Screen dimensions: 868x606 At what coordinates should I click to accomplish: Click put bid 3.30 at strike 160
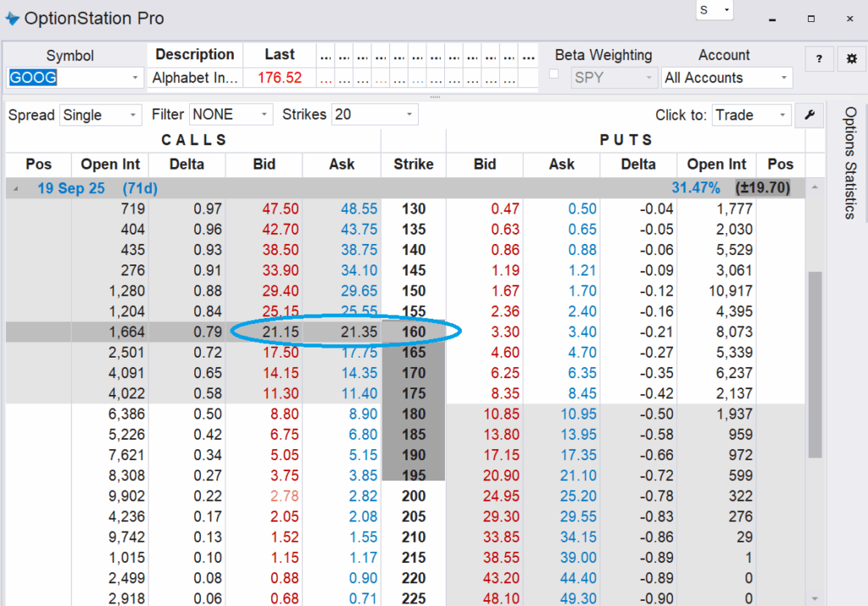point(505,332)
